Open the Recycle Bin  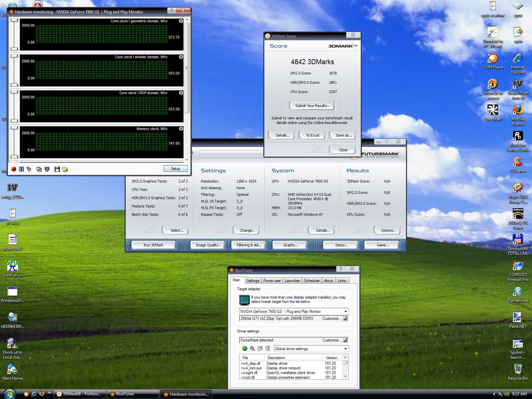[518, 372]
